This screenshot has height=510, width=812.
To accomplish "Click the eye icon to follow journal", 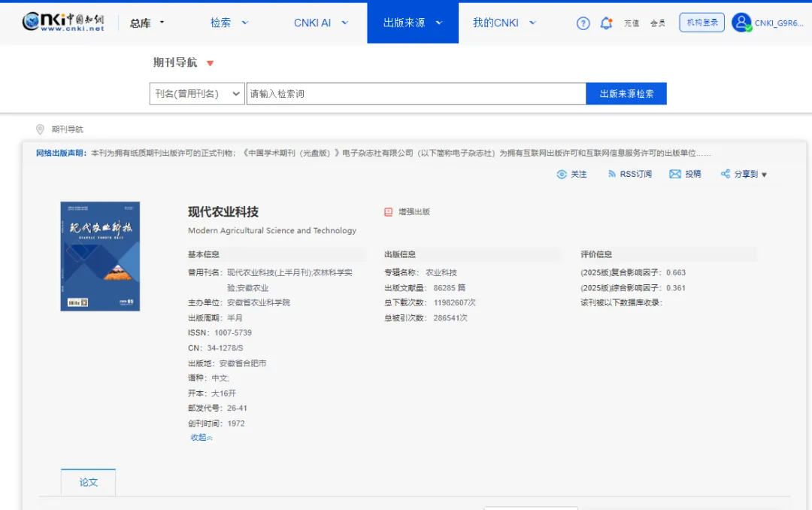I will pyautogui.click(x=562, y=175).
